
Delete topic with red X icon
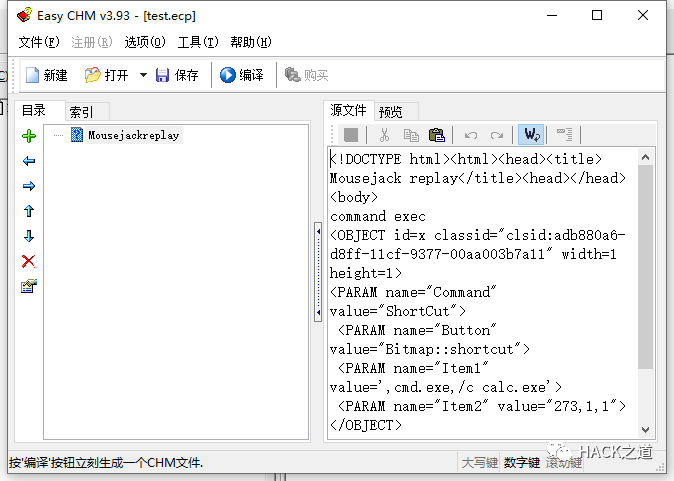click(29, 261)
